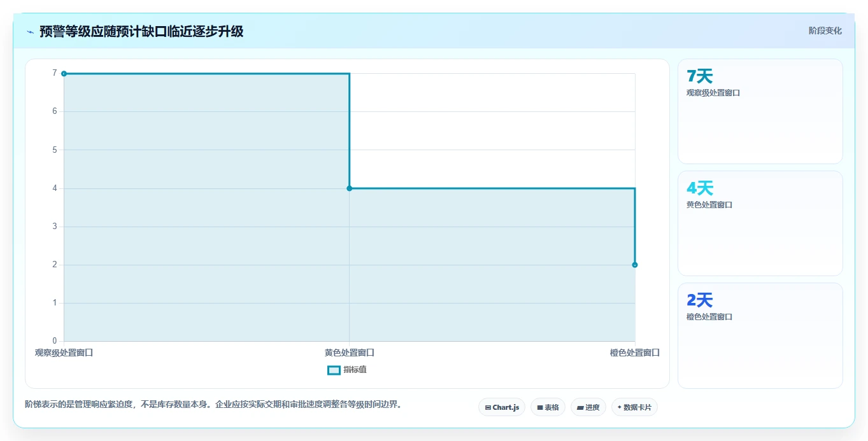Open the 2天 橙色处置窗口 card
Viewport: 868px width, 441px height.
(x=760, y=335)
